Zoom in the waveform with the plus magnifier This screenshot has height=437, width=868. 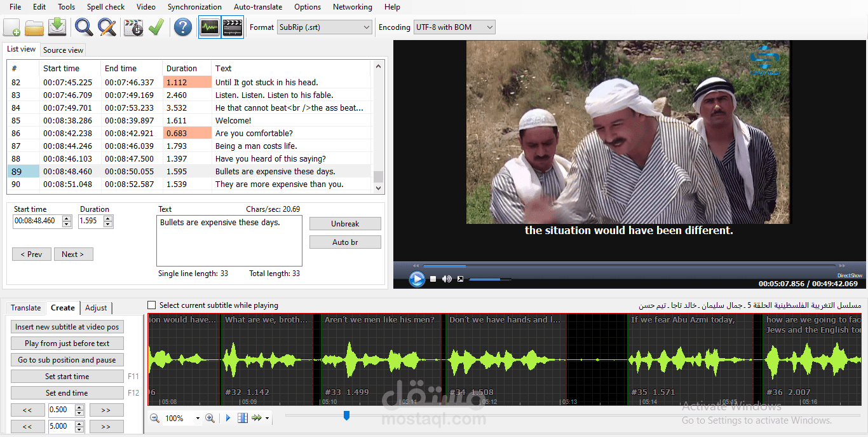pos(210,418)
